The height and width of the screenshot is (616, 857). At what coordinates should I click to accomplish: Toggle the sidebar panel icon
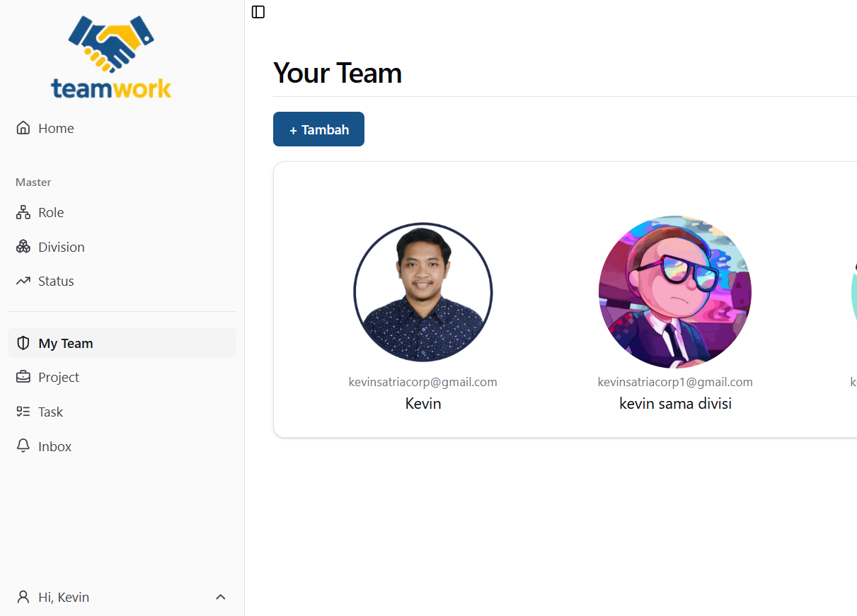click(258, 12)
